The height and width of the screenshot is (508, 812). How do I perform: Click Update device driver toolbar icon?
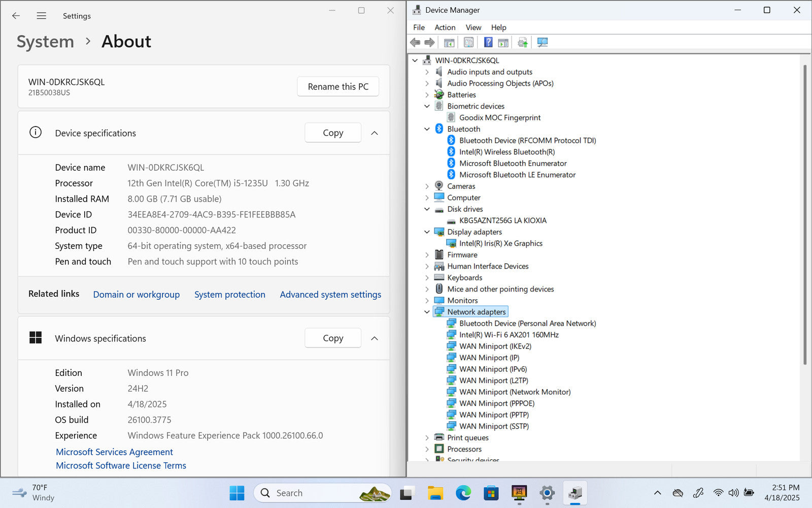tap(523, 43)
